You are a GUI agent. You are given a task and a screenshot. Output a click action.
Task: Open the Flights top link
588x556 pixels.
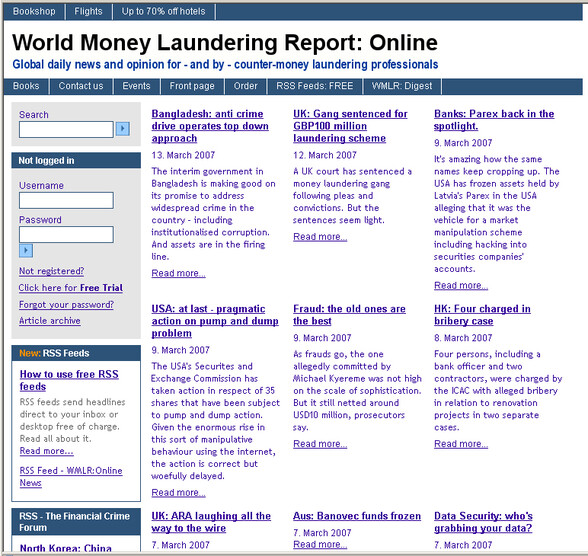point(88,12)
